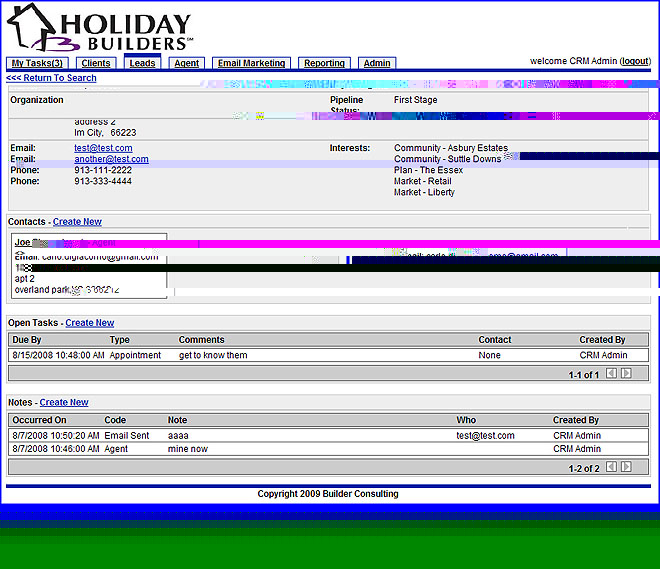Click phone number 913-111-2222
Viewport: 660px width, 569px height.
(103, 170)
